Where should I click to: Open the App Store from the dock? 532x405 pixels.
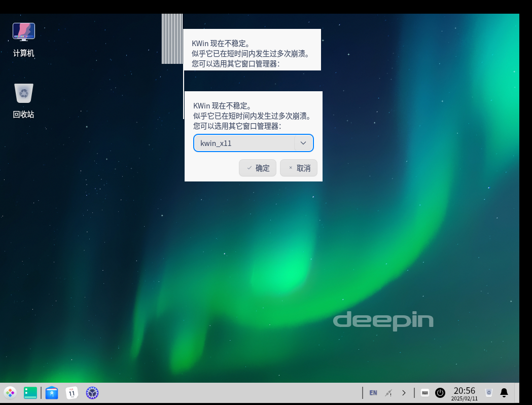point(52,392)
